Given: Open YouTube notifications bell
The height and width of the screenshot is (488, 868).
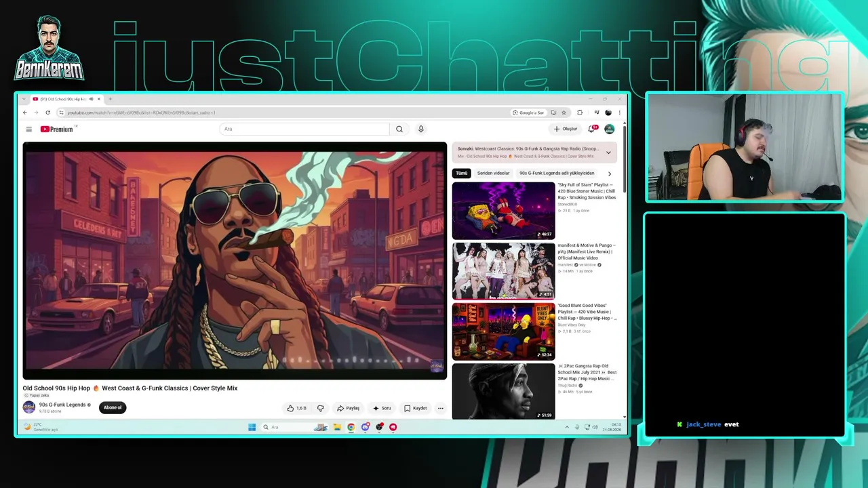Looking at the screenshot, I should click(x=592, y=129).
